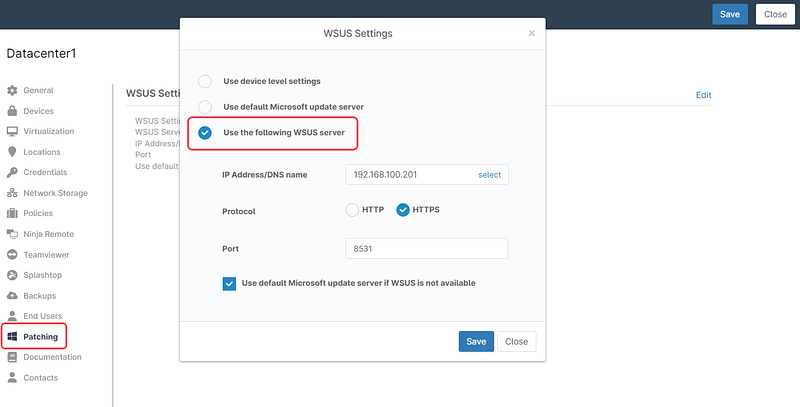Click the Locations pin icon
Viewport: 800px width, 407px height.
coord(12,152)
